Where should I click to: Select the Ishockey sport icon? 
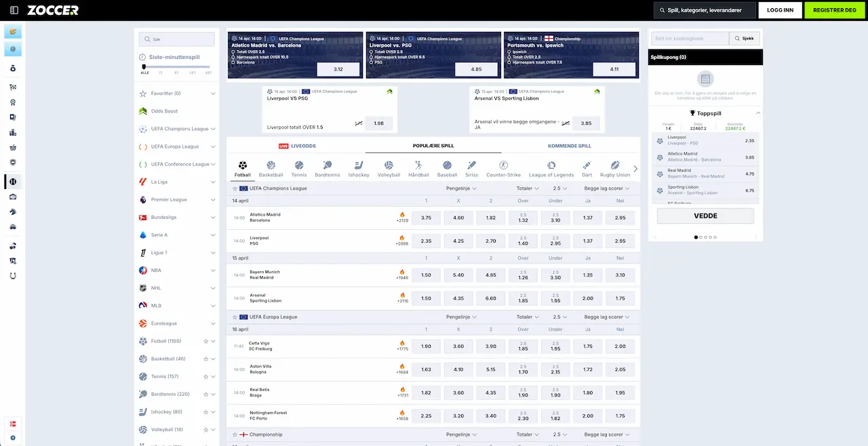click(x=359, y=165)
